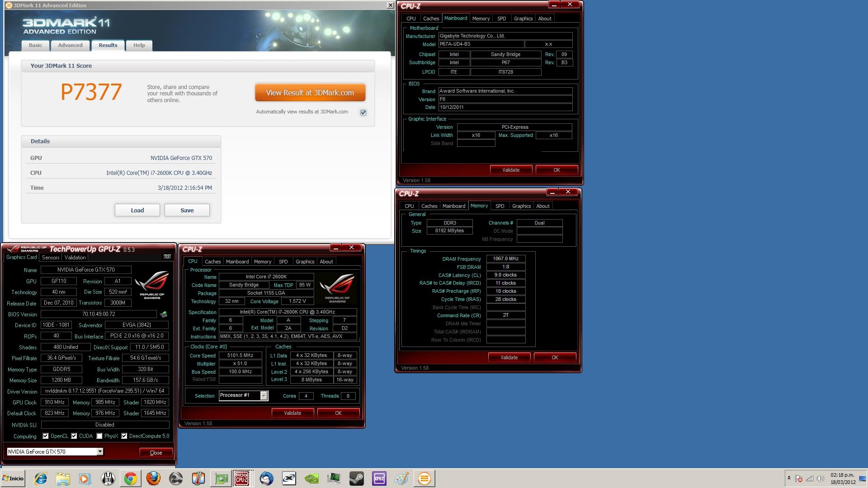
Task: Click the Core Speed value 5101.5 MHz
Action: pos(240,356)
